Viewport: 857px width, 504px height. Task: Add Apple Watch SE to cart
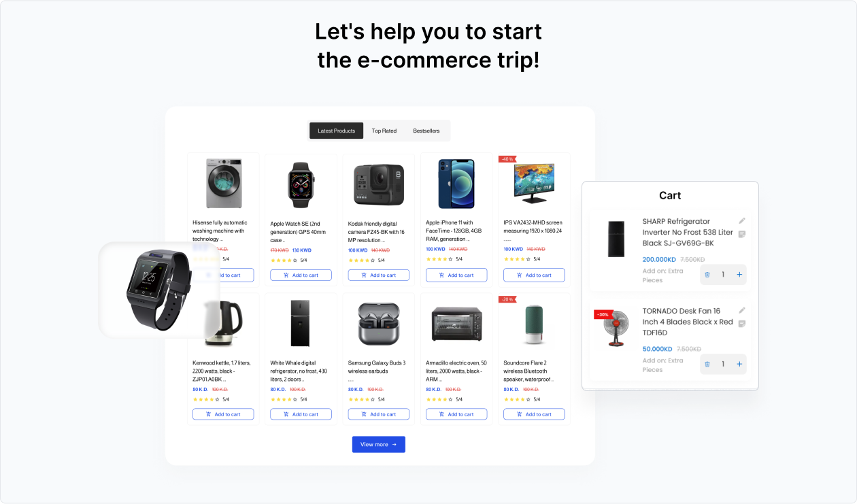tap(301, 275)
